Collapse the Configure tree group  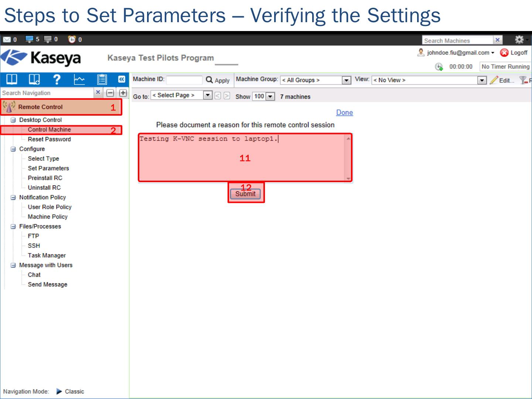point(13,149)
